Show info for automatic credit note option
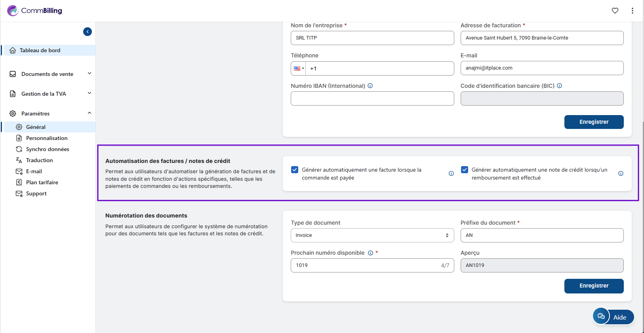The width and height of the screenshot is (644, 333). (x=621, y=174)
